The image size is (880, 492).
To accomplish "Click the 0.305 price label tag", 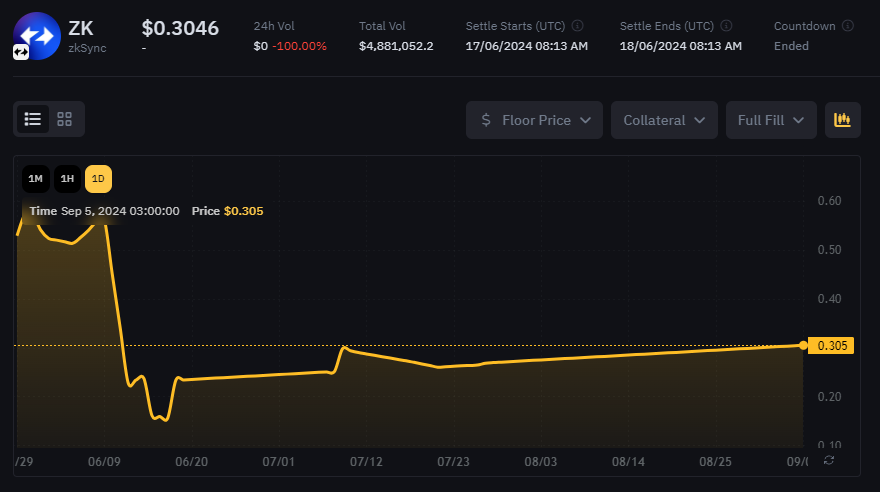I will (831, 346).
